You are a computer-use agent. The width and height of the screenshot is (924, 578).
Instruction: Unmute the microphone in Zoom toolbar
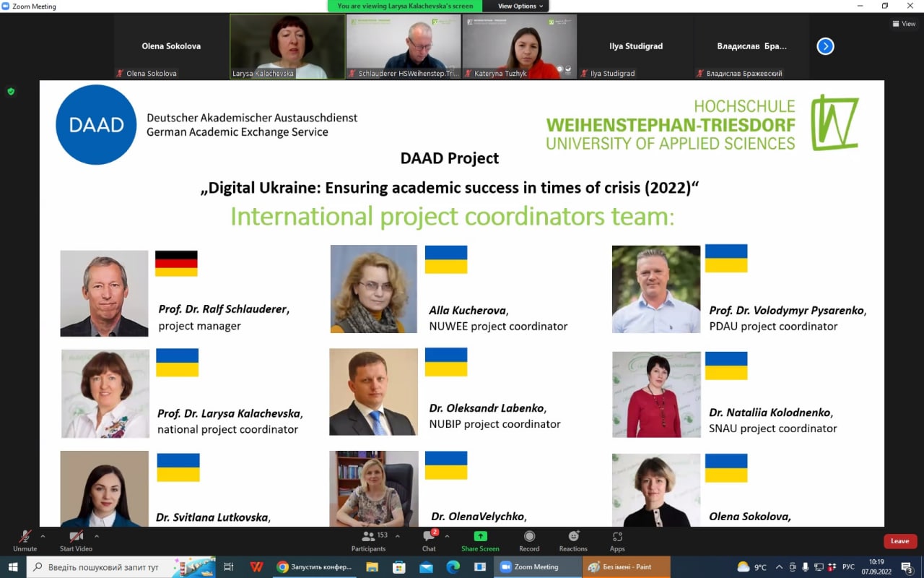[25, 540]
